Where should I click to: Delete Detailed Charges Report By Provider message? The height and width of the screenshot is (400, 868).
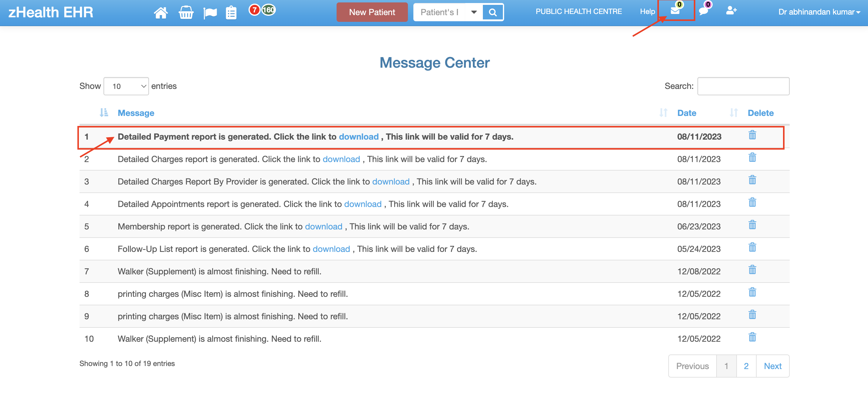752,180
